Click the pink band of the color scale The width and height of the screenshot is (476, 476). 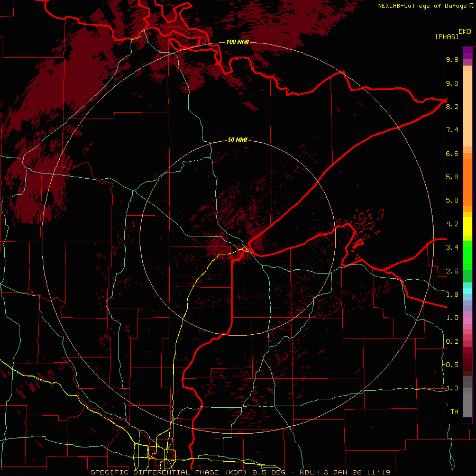[x=467, y=321]
